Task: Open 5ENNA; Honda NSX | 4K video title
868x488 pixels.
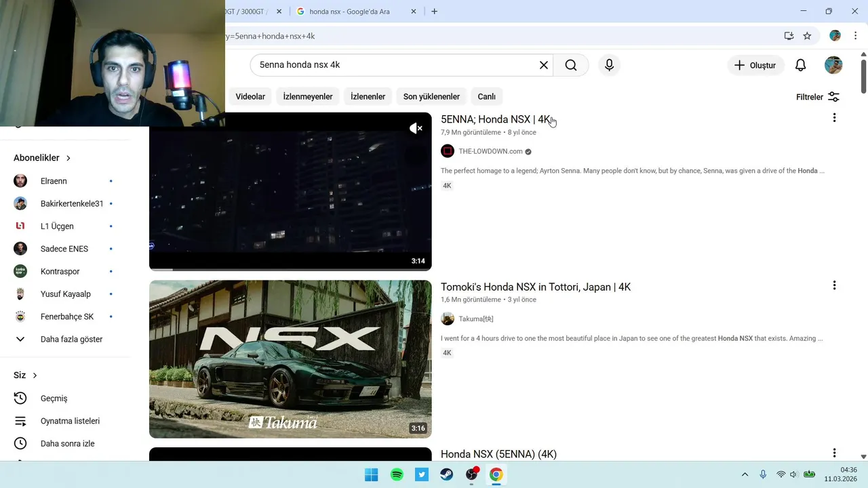Action: tap(496, 119)
